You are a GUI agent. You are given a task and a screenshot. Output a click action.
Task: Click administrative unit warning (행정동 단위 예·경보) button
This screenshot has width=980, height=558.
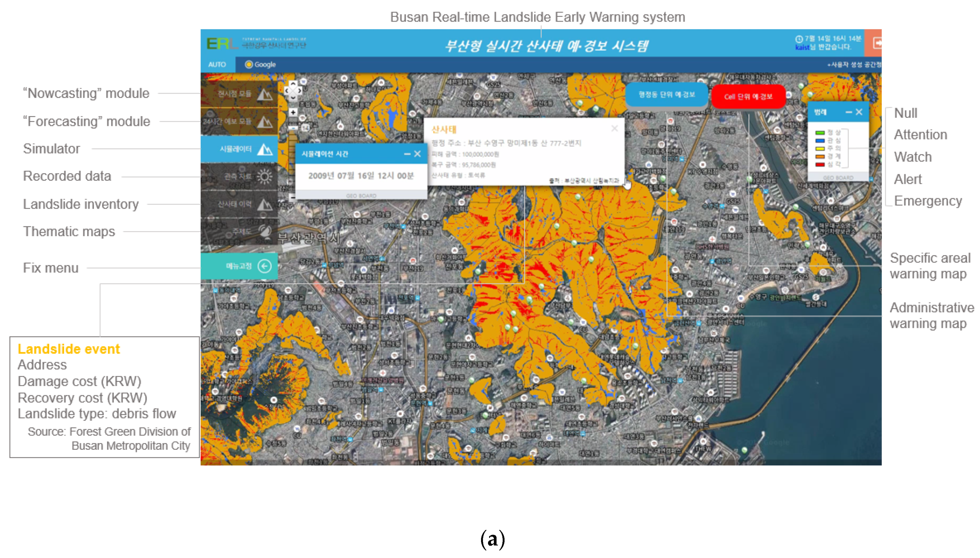pos(666,95)
